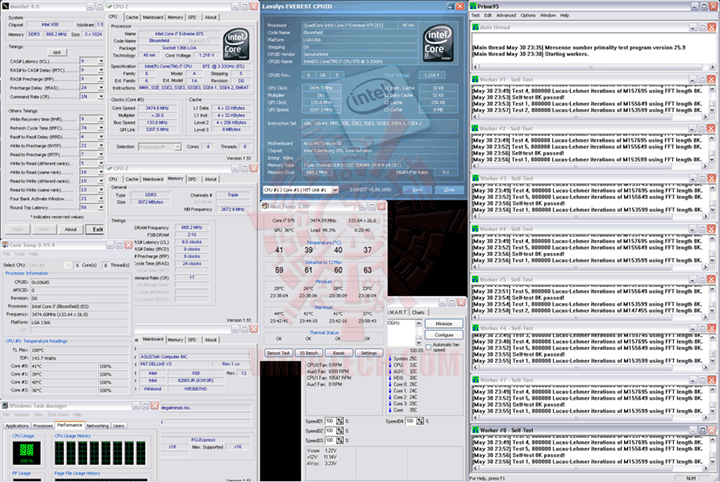
Task: Click CPU Usage History graph in Task Manager
Action: [100, 453]
